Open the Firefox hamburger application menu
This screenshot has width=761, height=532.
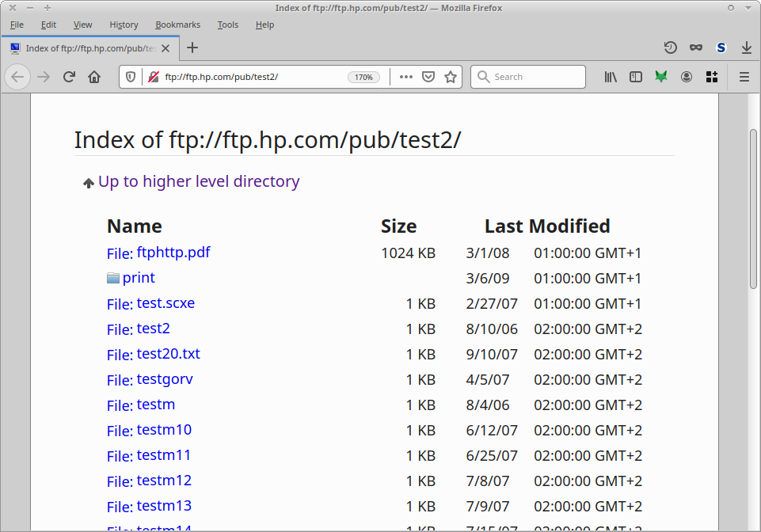[x=744, y=77]
